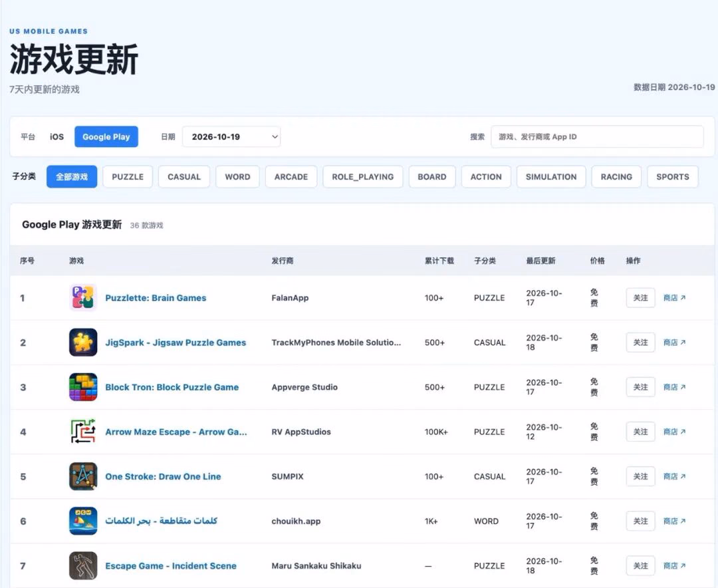Image resolution: width=718 pixels, height=588 pixels.
Task: Open Arrow Maze Escape app icon
Action: (x=83, y=432)
